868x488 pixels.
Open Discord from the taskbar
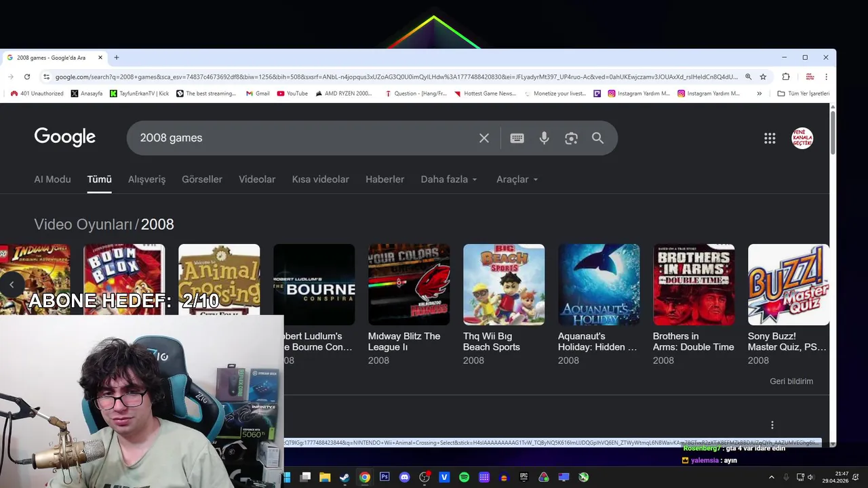405,477
